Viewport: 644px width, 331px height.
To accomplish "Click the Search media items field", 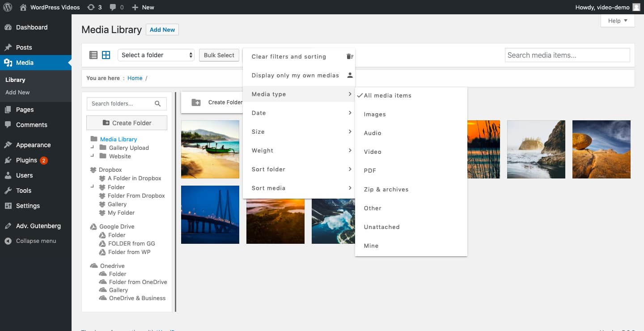I will tap(567, 55).
